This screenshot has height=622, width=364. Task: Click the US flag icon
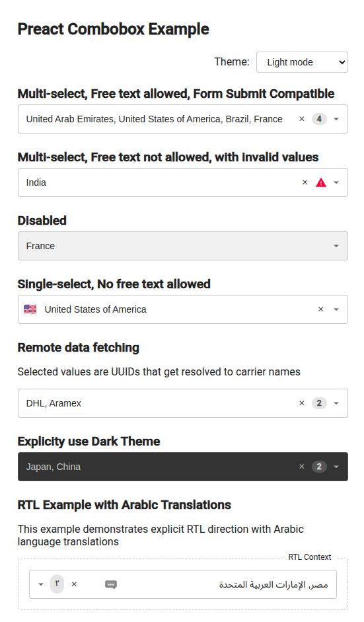coord(30,309)
